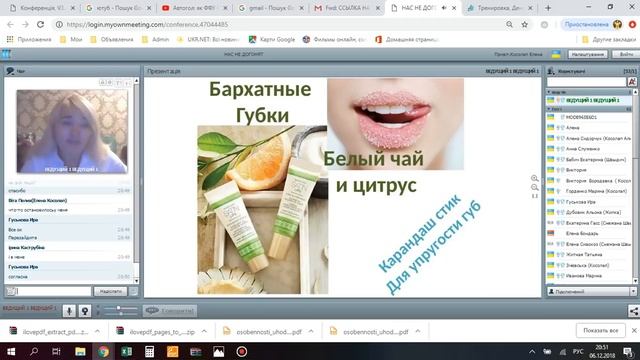The width and height of the screenshot is (640, 360).
Task: Open Calculator from the taskbar
Action: (149, 351)
